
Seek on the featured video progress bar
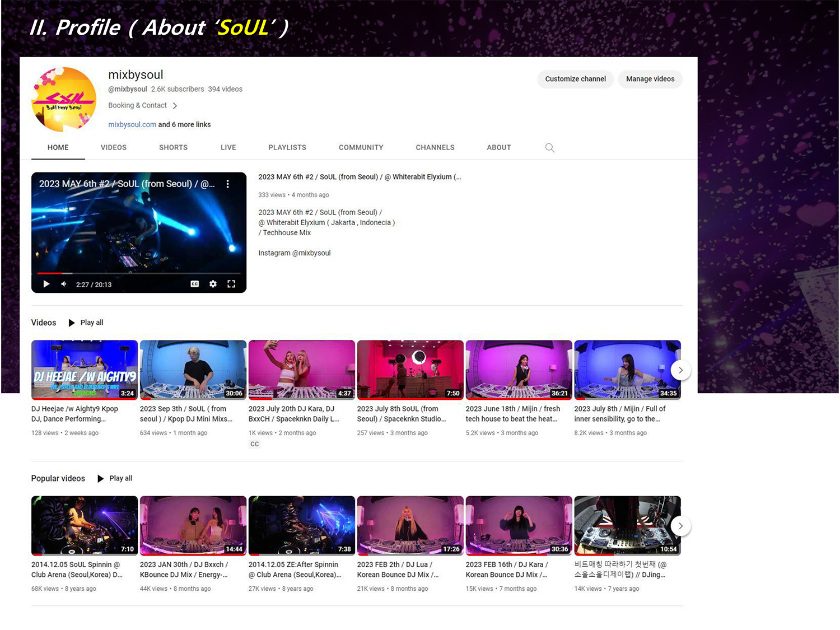[139, 273]
